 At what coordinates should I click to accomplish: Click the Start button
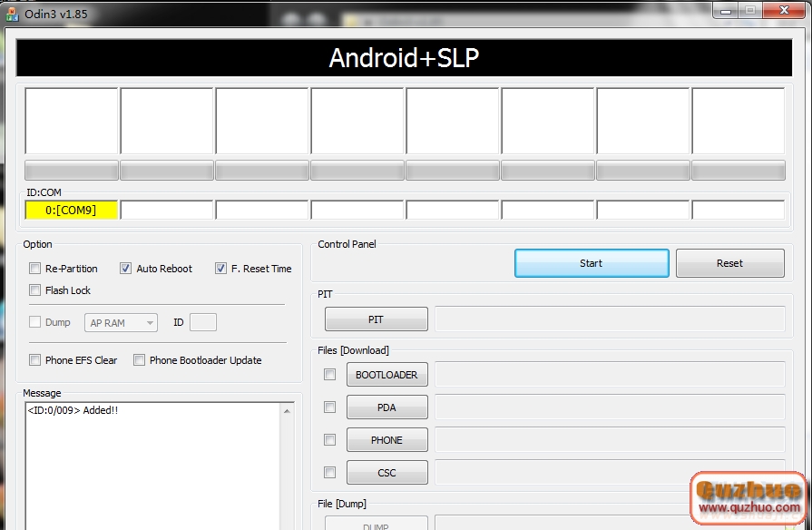[592, 263]
